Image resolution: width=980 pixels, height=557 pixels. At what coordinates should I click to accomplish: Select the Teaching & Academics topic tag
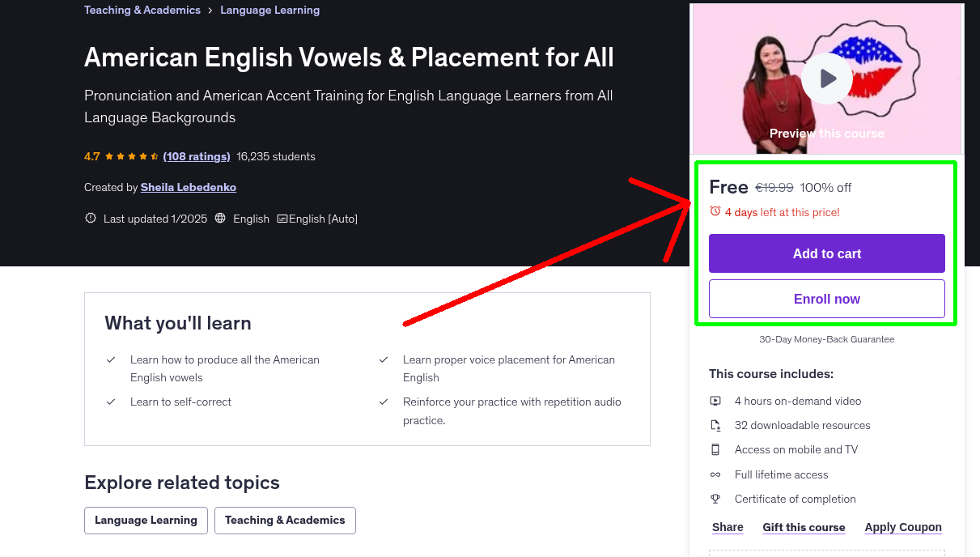click(x=285, y=521)
